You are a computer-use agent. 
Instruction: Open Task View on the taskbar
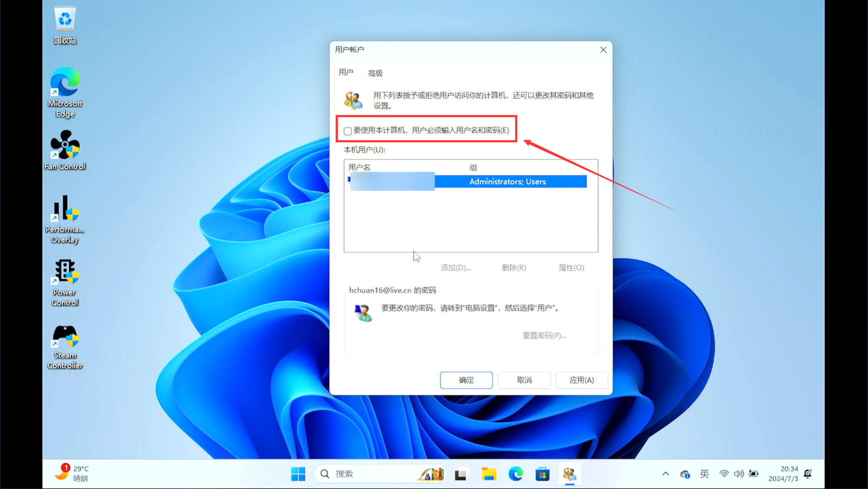click(461, 474)
